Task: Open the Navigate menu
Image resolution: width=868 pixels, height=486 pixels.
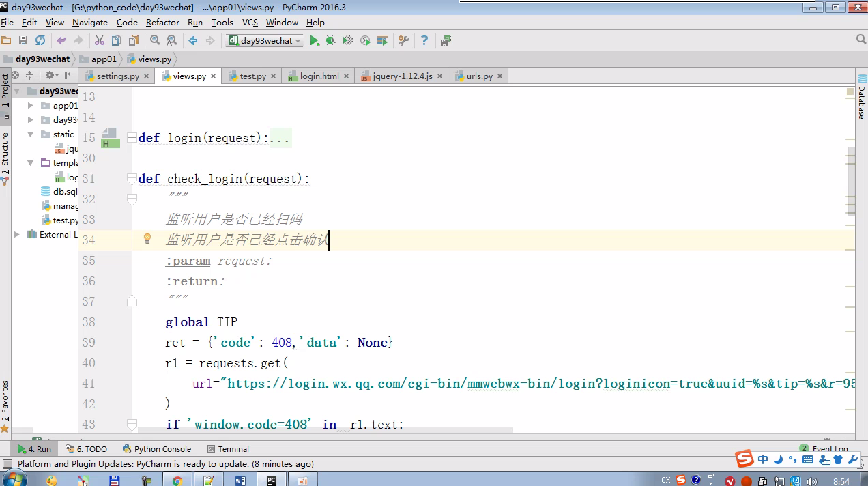Action: tap(89, 23)
